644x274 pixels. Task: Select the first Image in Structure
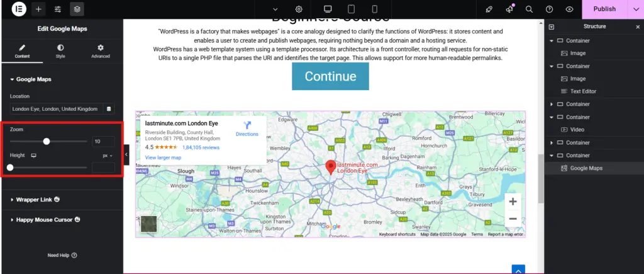tap(578, 53)
